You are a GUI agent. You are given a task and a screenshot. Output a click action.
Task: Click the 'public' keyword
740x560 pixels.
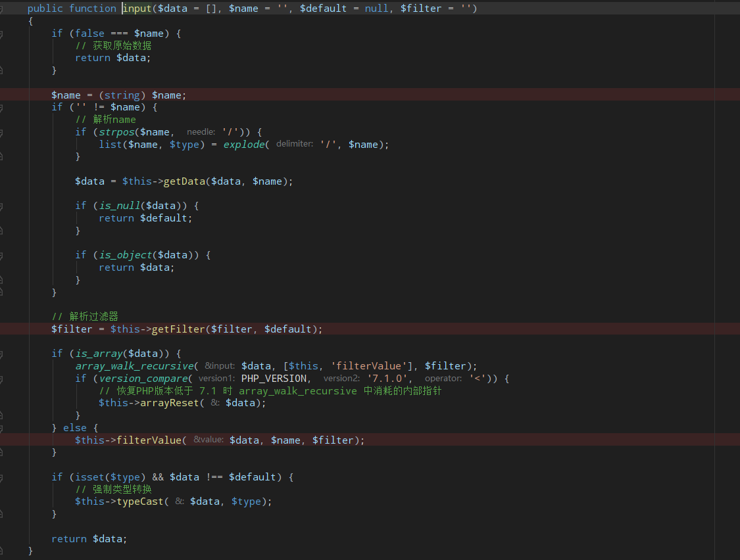click(x=45, y=9)
